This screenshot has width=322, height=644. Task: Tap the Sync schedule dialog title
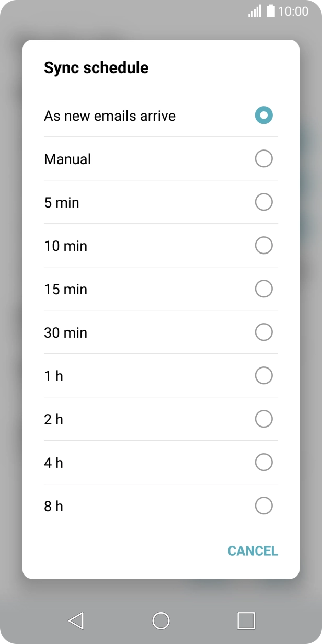[96, 68]
